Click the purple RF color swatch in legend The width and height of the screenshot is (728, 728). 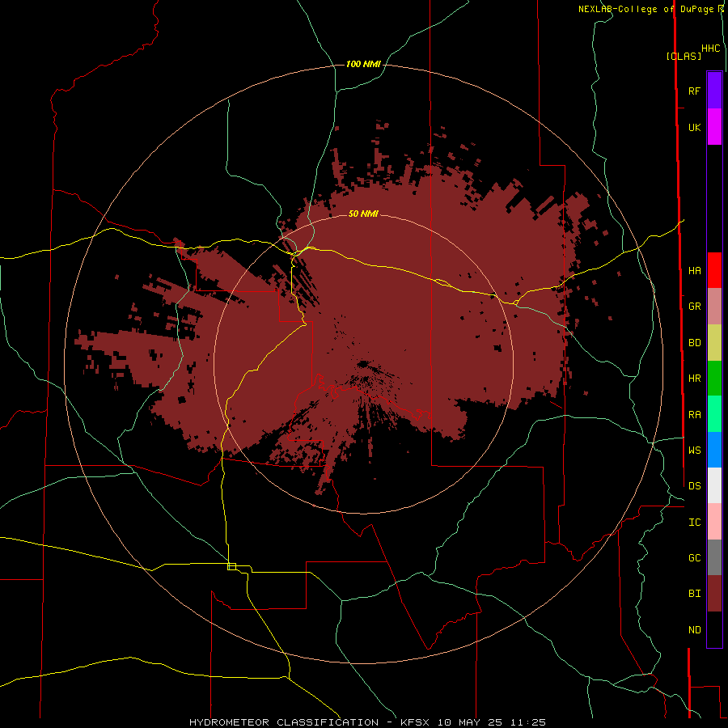(x=714, y=91)
